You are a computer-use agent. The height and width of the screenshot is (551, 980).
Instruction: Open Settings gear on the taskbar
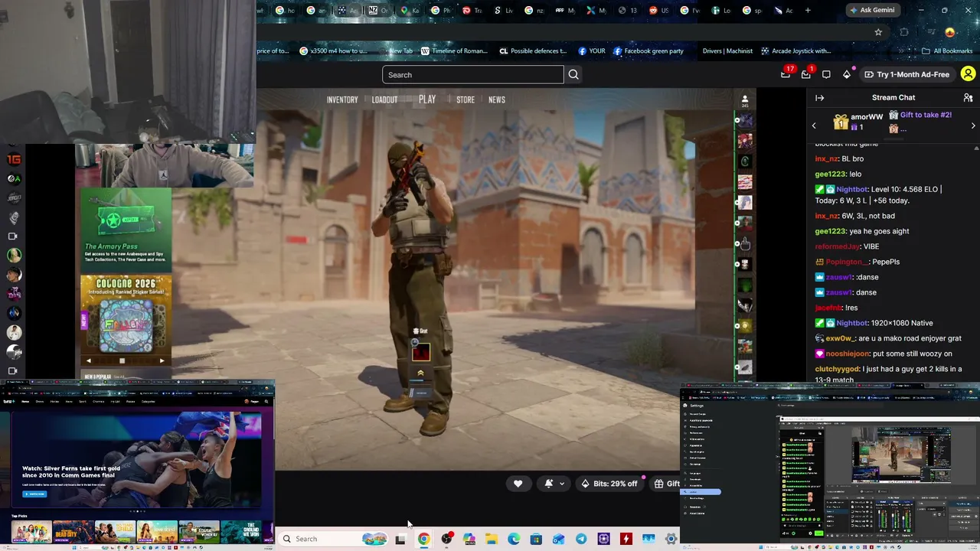(x=671, y=539)
